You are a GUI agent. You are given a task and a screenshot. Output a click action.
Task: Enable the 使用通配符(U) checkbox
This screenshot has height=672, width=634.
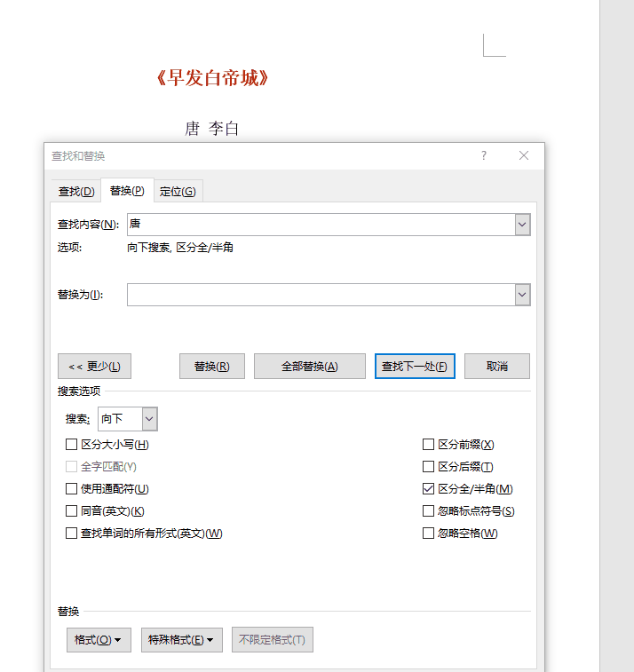(x=71, y=489)
